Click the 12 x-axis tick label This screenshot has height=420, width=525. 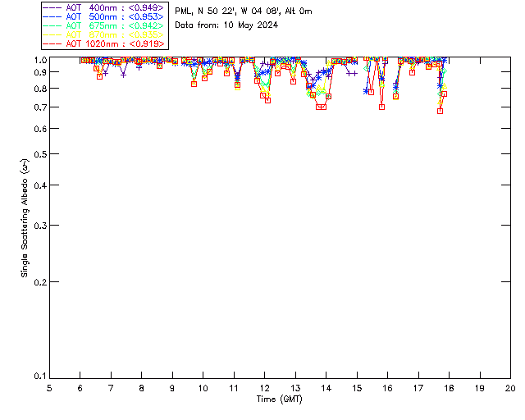point(264,388)
